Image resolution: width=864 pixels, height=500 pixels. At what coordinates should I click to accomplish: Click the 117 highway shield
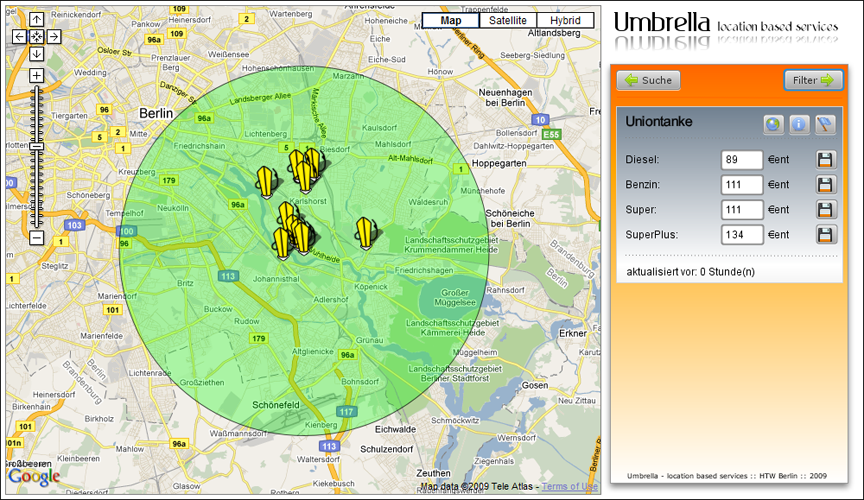tap(346, 412)
